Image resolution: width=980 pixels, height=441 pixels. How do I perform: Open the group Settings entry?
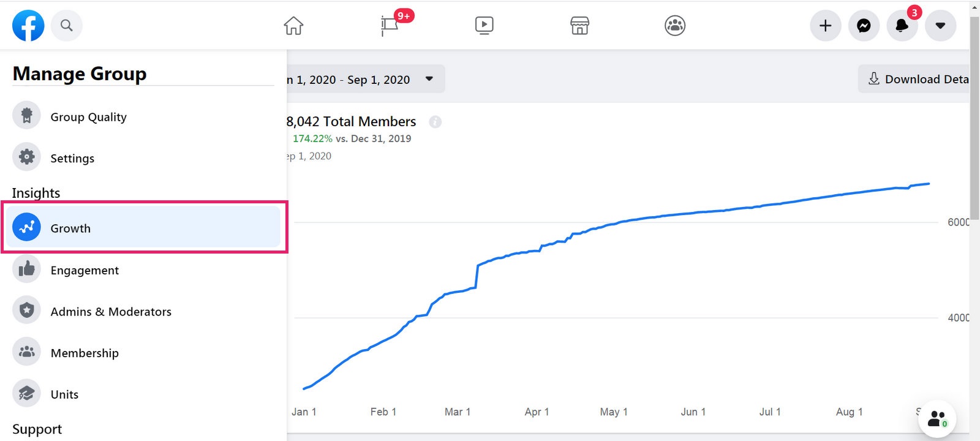(x=143, y=158)
